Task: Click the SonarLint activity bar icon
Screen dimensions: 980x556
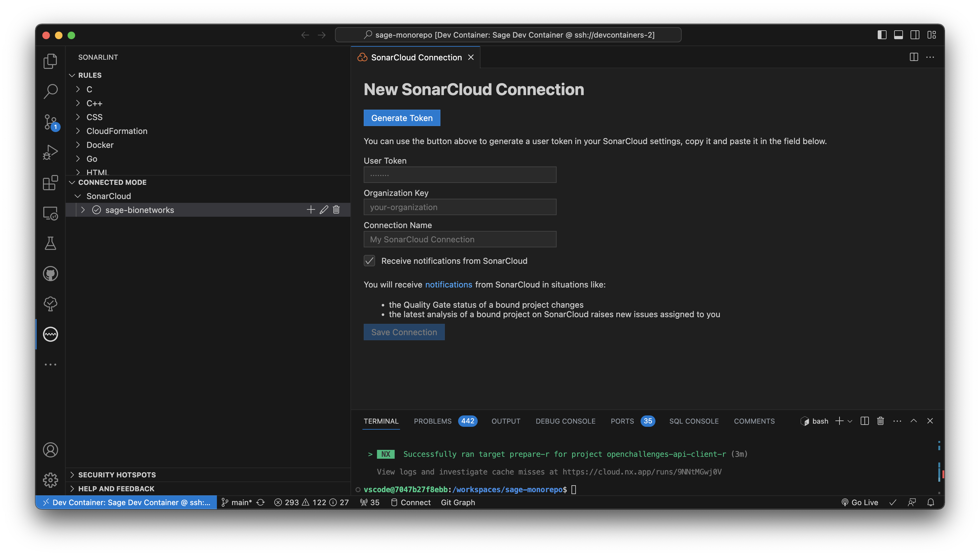Action: (50, 334)
